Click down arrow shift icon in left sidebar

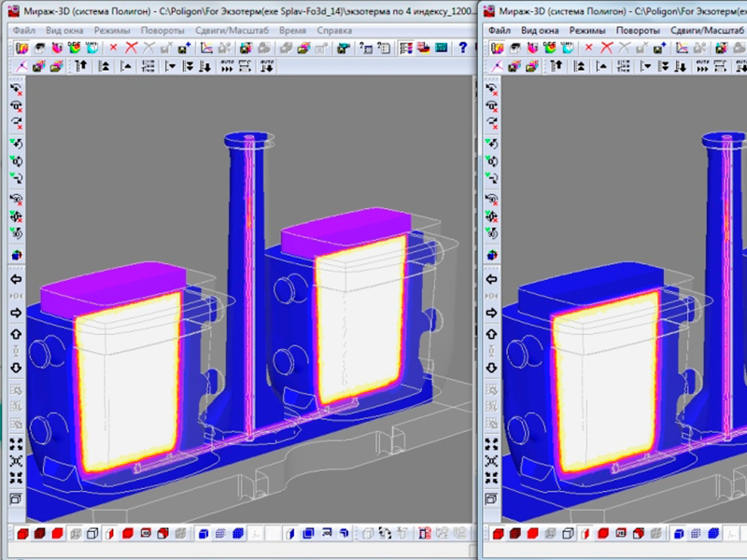[16, 367]
